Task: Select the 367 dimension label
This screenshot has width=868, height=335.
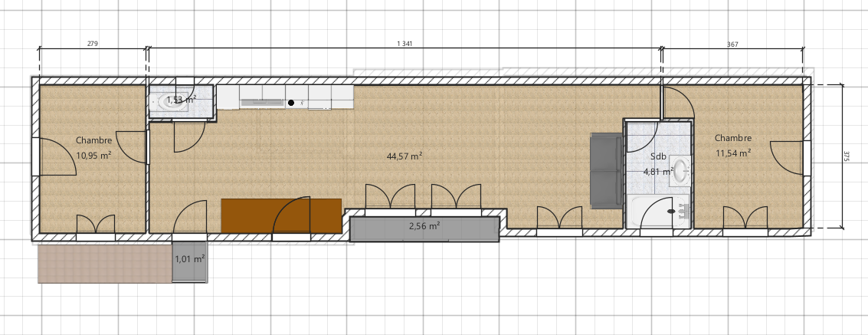Action: point(732,44)
